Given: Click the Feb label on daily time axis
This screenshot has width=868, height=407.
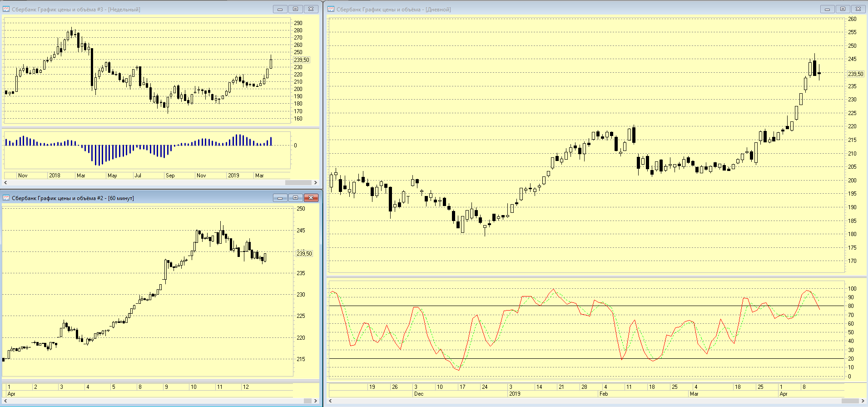Looking at the screenshot, I should [x=603, y=394].
